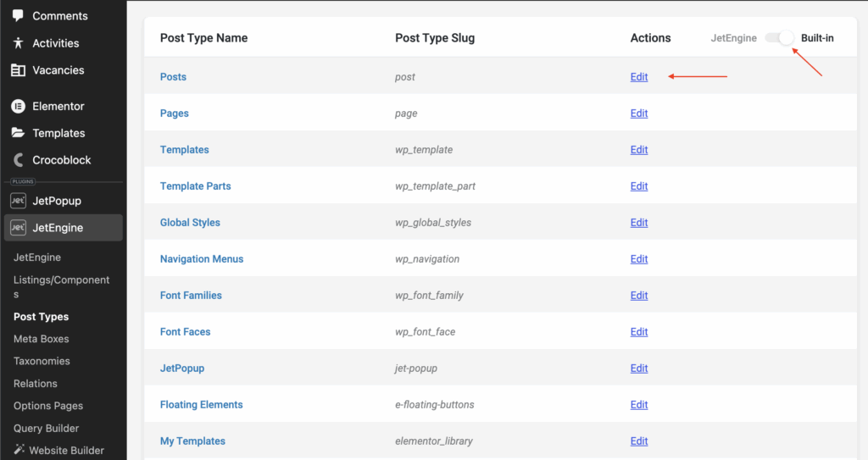Click Edit for the jet-popup row
Screen dimensions: 868x460
point(639,369)
